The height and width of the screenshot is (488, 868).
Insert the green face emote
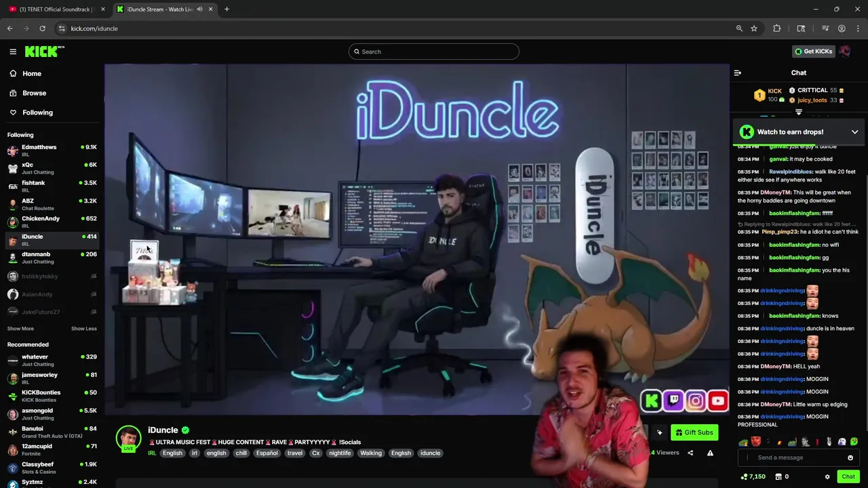[854, 442]
